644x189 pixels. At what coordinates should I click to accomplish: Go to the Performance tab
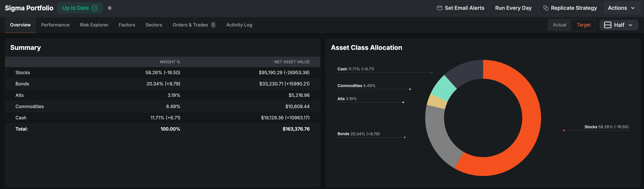55,25
